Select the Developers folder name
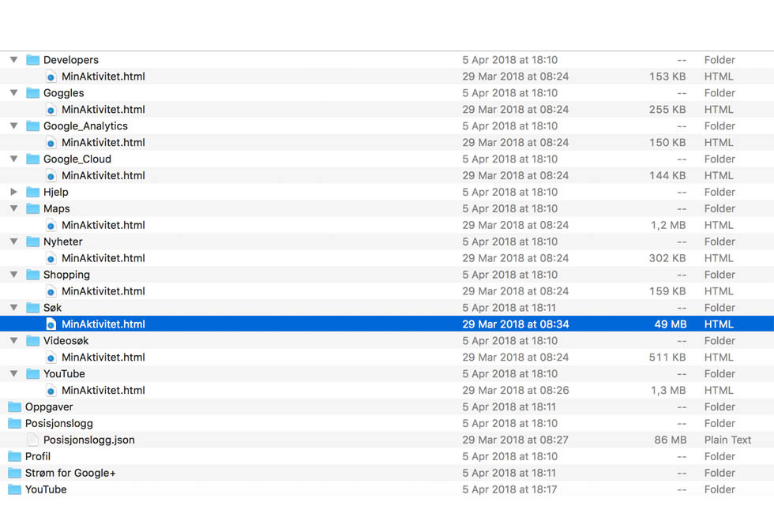Image resolution: width=774 pixels, height=532 pixels. click(71, 60)
